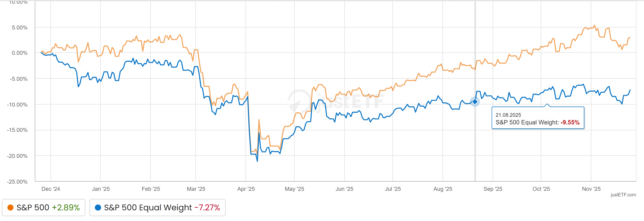Click the blue Equal Weight legend dot
Image resolution: width=644 pixels, height=221 pixels.
tap(98, 208)
